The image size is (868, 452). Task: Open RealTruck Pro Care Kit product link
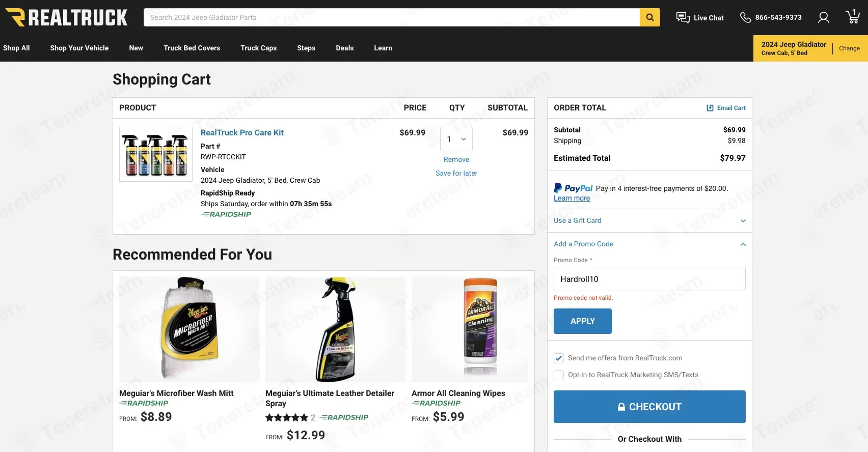tap(242, 132)
